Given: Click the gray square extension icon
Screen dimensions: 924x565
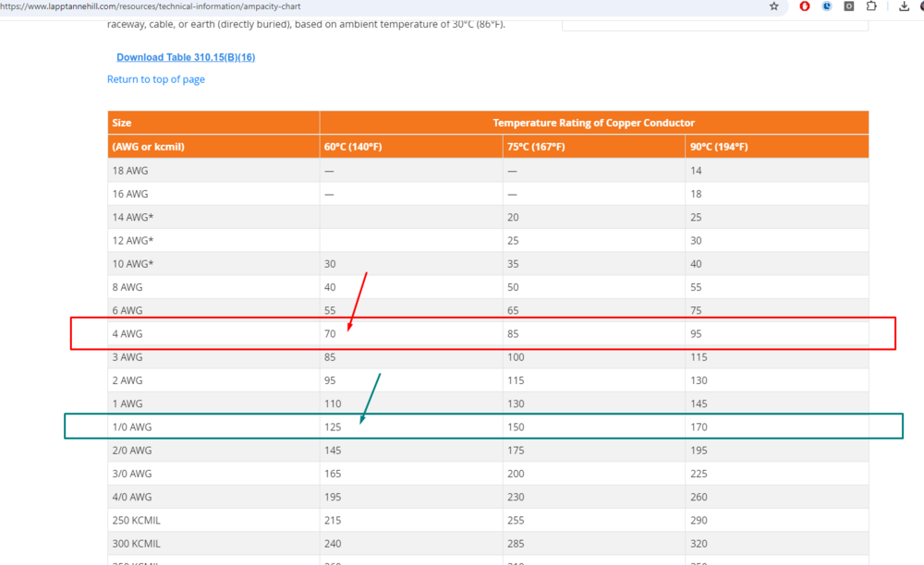Looking at the screenshot, I should 848,6.
